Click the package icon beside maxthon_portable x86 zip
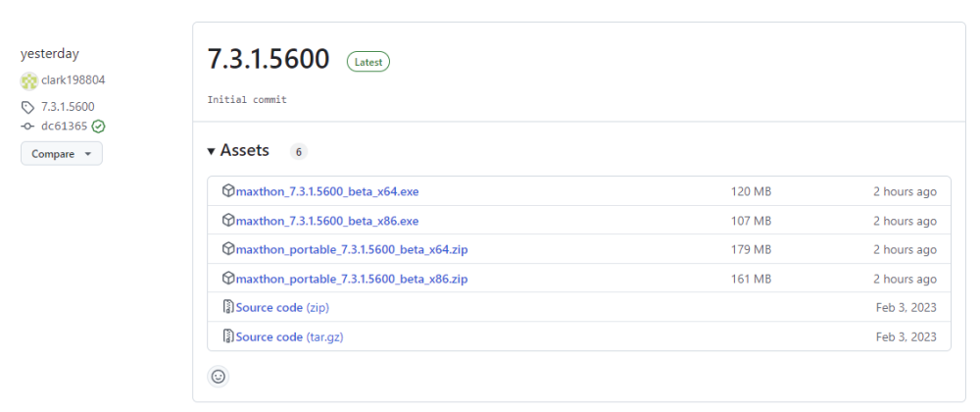This screenshot has width=980, height=412. pyautogui.click(x=228, y=279)
